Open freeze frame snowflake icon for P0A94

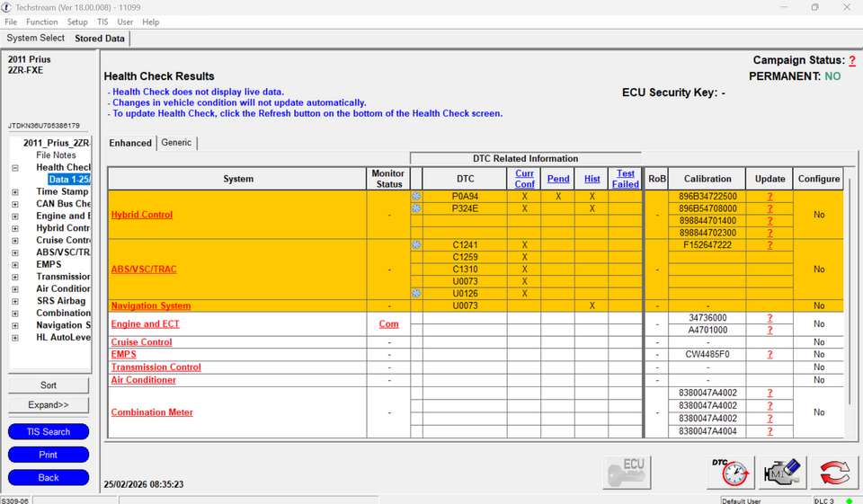[416, 196]
